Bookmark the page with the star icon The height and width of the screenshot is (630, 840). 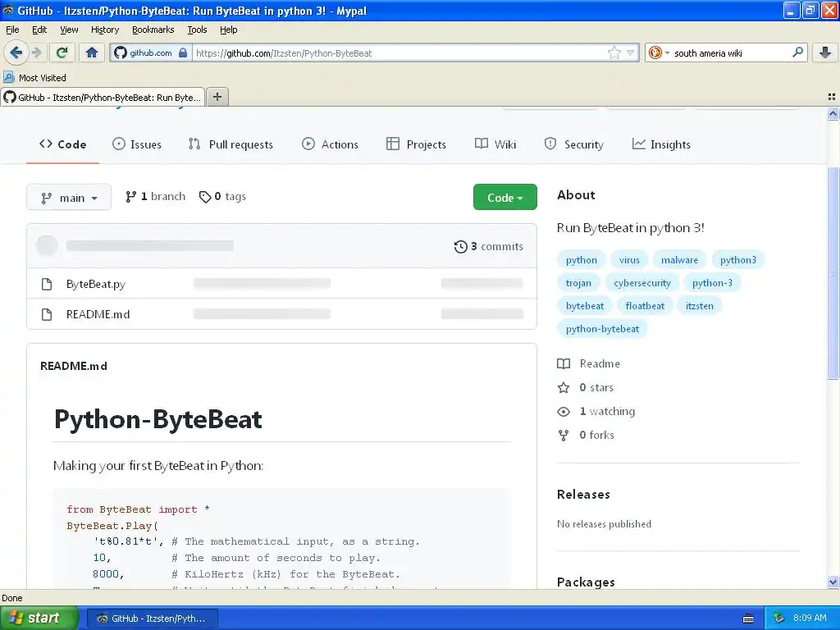tap(614, 52)
